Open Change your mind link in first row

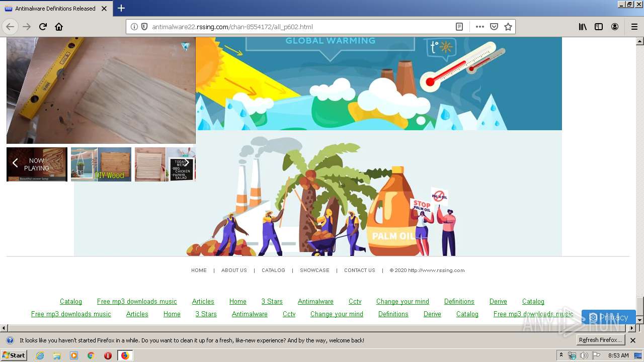point(403,302)
